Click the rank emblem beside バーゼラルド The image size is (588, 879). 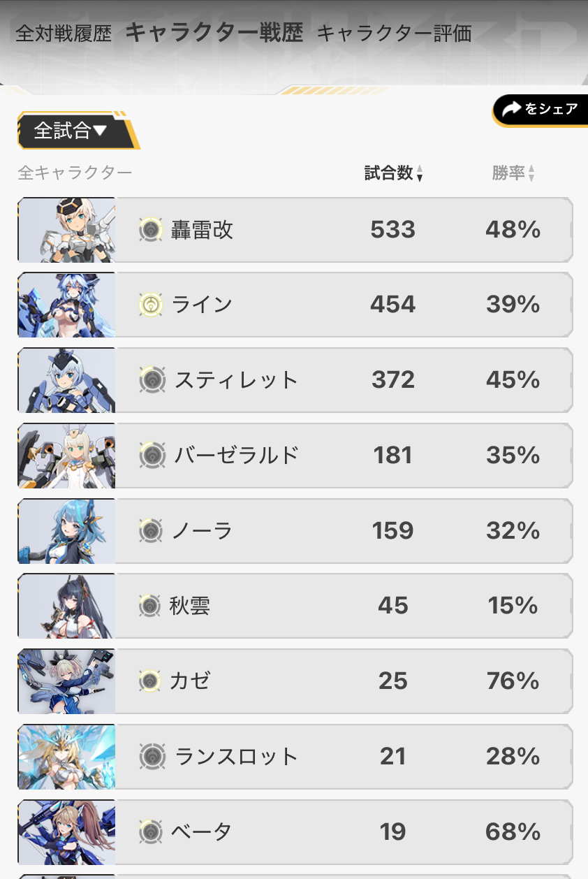(151, 456)
